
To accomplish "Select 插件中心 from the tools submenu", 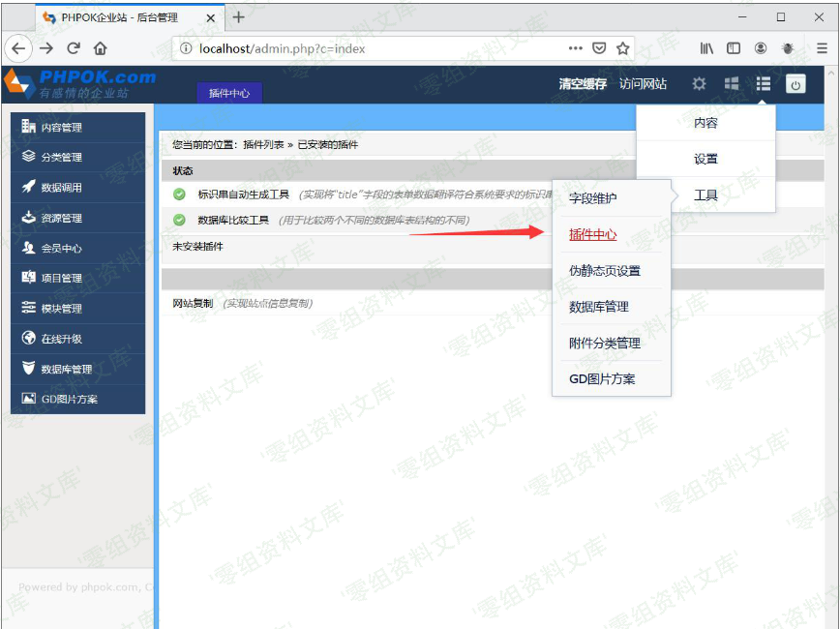I will click(592, 235).
